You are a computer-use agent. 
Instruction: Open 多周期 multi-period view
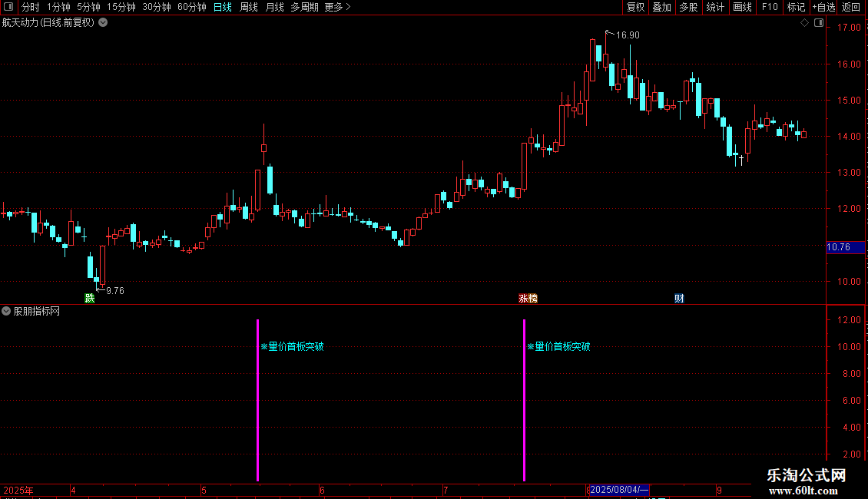tap(304, 7)
